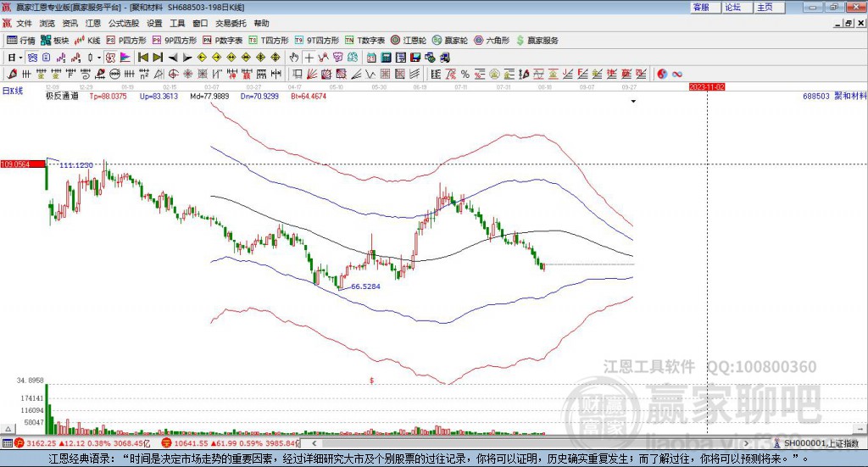The width and height of the screenshot is (868, 467).
Task: Expand the volume panel using the bottom-left triangle
Action: coord(8,429)
